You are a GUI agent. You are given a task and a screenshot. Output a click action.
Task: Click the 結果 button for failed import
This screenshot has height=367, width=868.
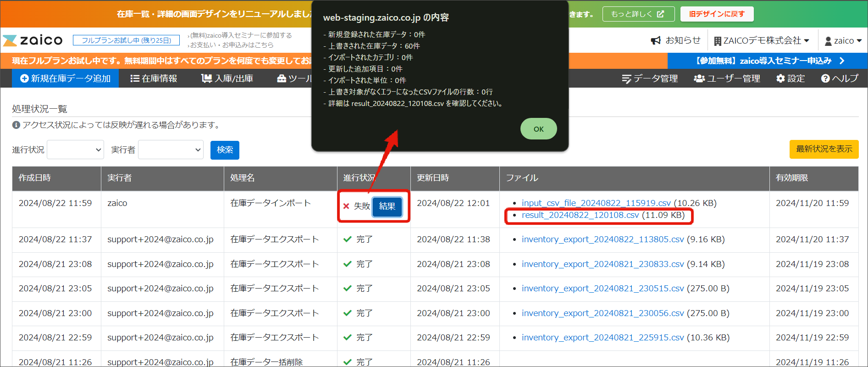[387, 206]
